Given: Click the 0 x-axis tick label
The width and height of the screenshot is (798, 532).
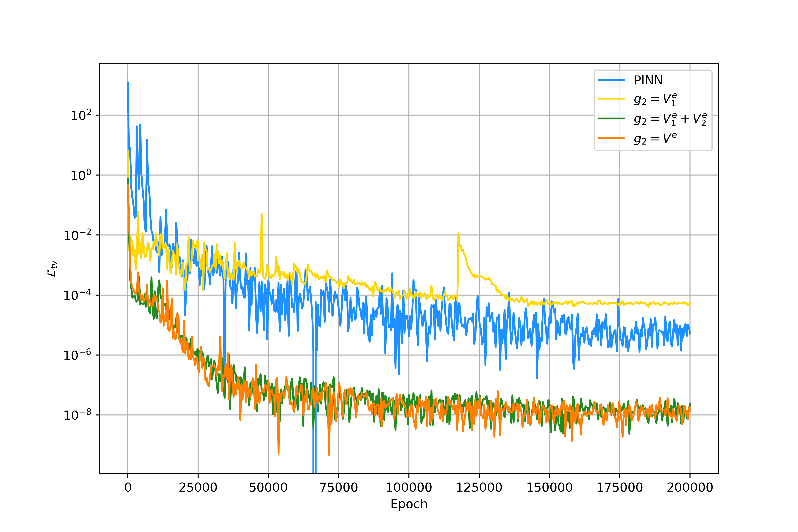Looking at the screenshot, I should click(128, 487).
